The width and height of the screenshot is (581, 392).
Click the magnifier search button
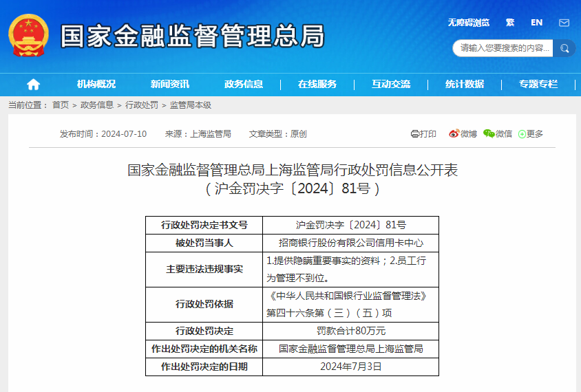point(564,48)
